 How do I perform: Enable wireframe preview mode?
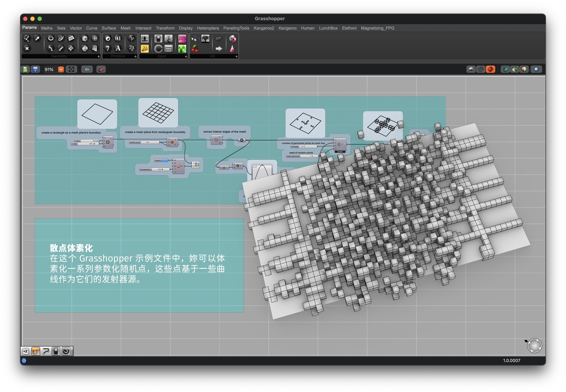point(481,69)
